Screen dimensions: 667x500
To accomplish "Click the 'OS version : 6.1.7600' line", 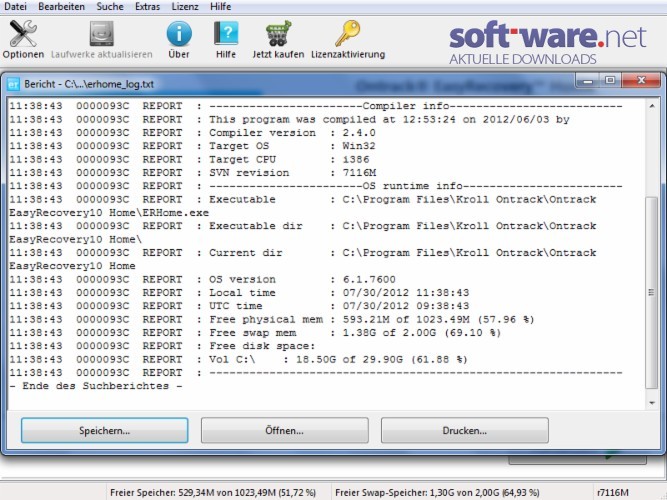I will pyautogui.click(x=202, y=280).
